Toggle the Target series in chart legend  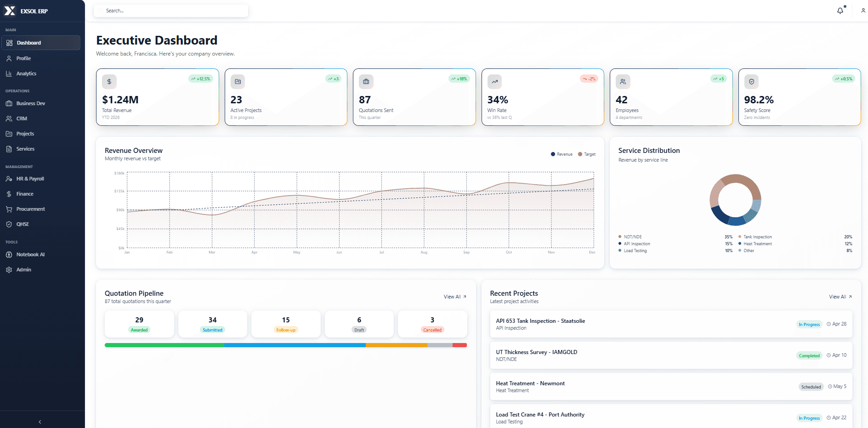click(587, 154)
